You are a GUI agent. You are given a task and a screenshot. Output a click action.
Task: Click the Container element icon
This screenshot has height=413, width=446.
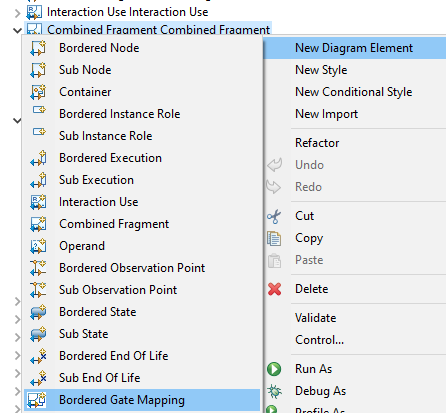point(38,92)
